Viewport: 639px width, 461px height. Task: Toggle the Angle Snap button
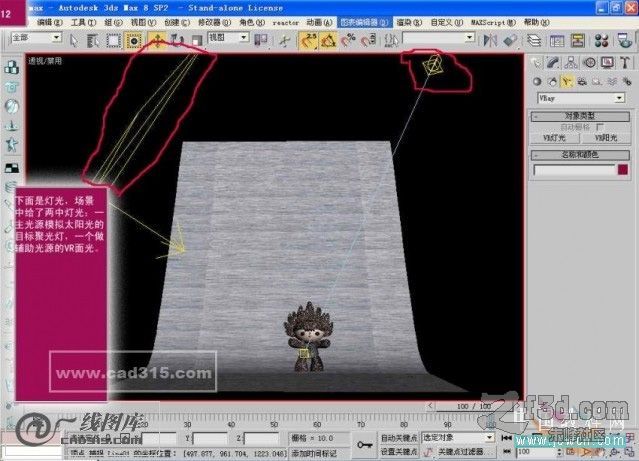click(328, 40)
